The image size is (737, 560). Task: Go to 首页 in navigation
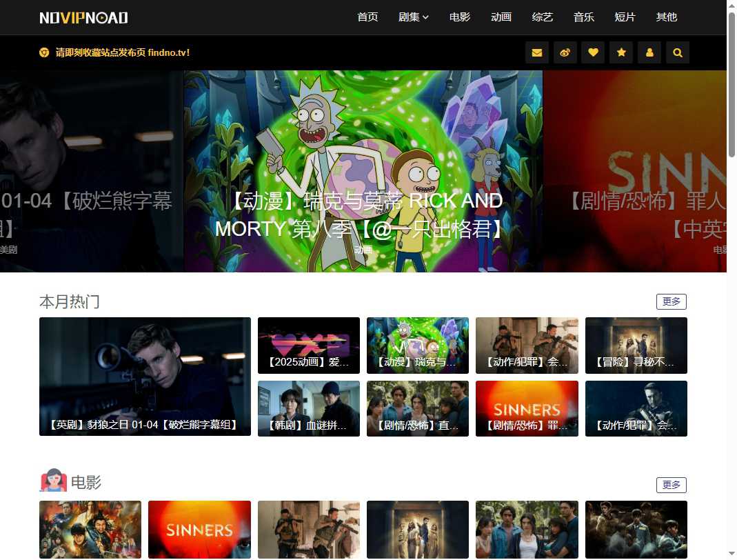pyautogui.click(x=367, y=17)
